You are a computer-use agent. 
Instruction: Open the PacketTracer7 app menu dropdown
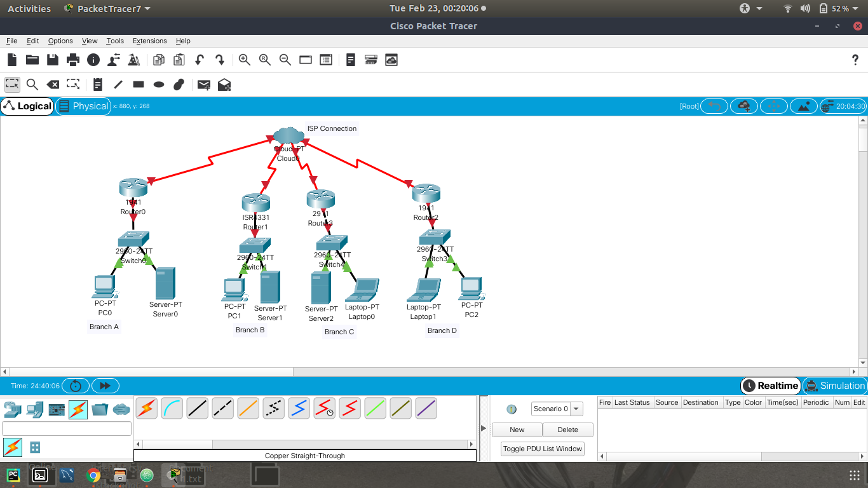(x=107, y=9)
